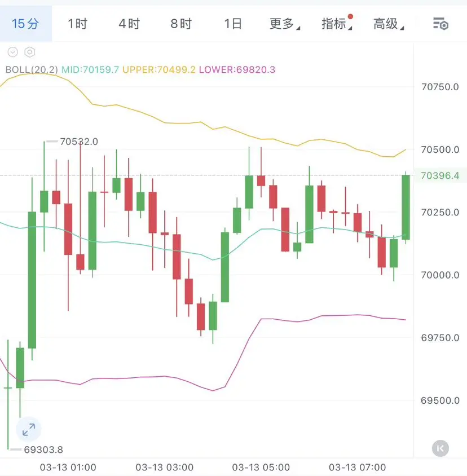
Task: Click time label 03-13 03:00
Action: click(165, 467)
